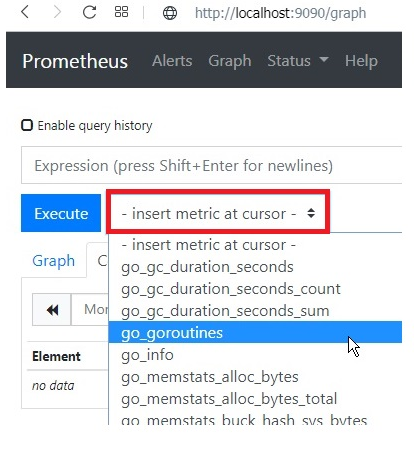Open the grid tiles browser icon
The height and width of the screenshot is (464, 414).
pyautogui.click(x=121, y=12)
